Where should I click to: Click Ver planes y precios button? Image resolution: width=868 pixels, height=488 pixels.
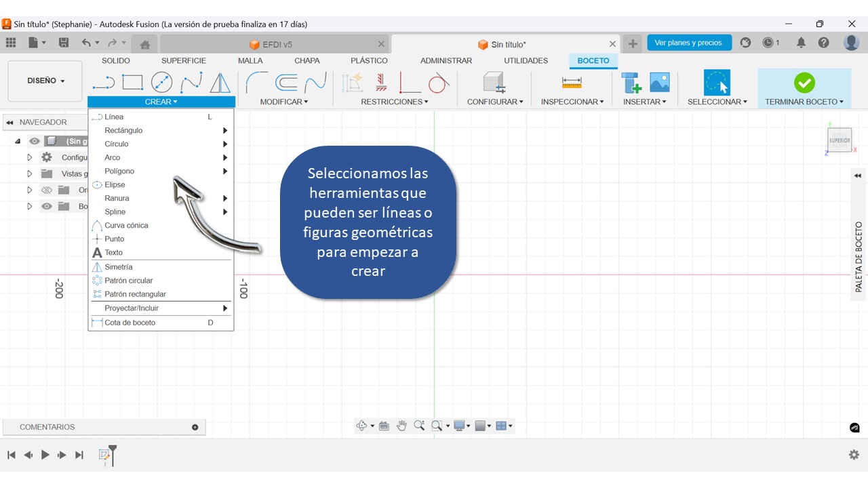(688, 43)
